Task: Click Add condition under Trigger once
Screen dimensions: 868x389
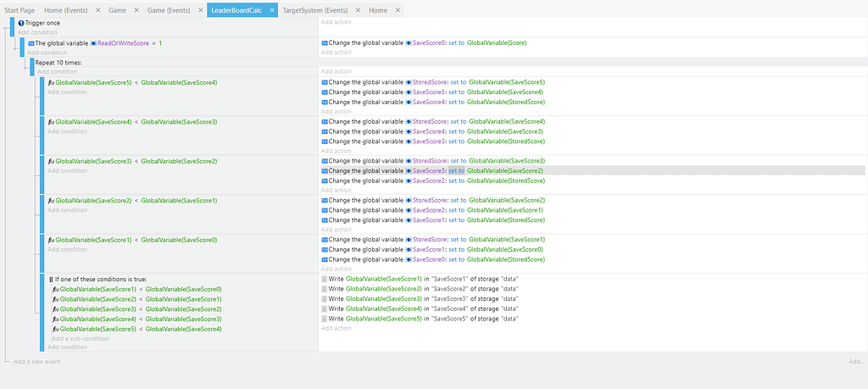Action: click(37, 33)
